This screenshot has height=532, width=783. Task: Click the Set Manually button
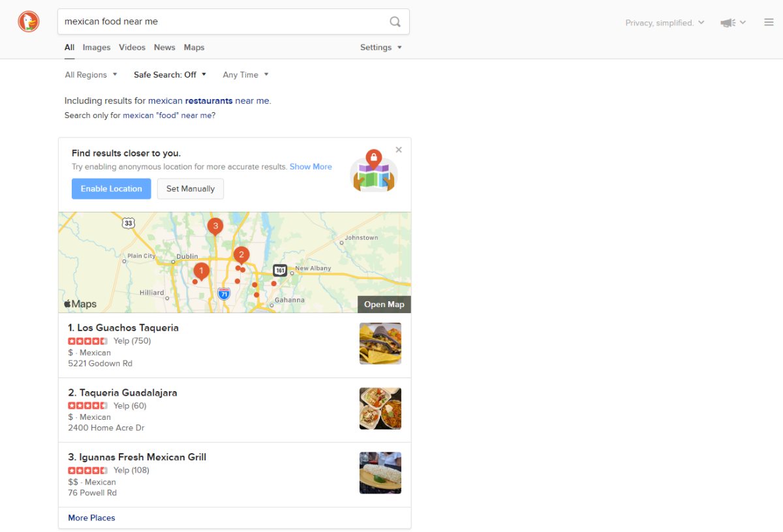191,189
